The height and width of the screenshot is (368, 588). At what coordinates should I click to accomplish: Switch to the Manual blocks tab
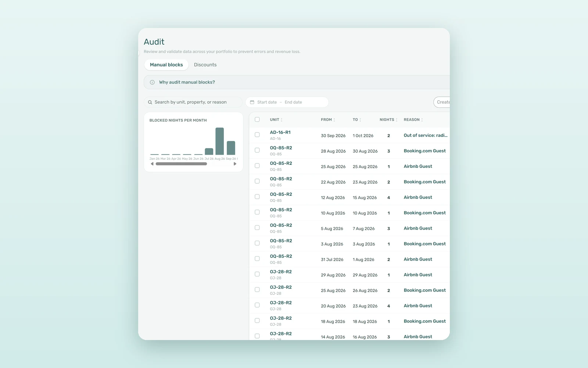[x=166, y=65]
